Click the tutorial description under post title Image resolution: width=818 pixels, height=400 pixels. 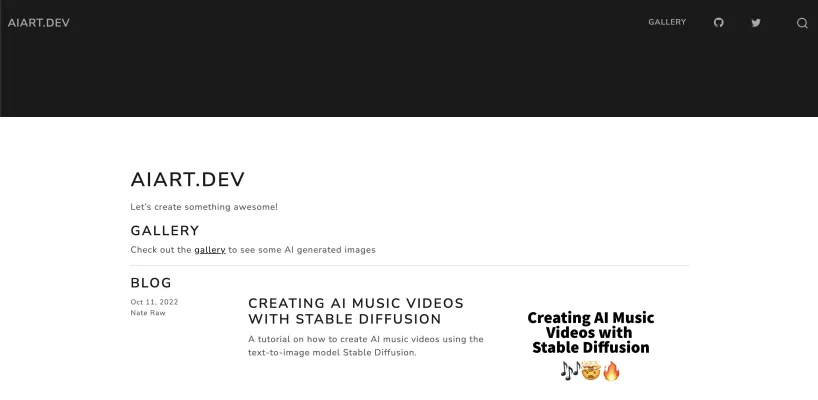click(365, 345)
